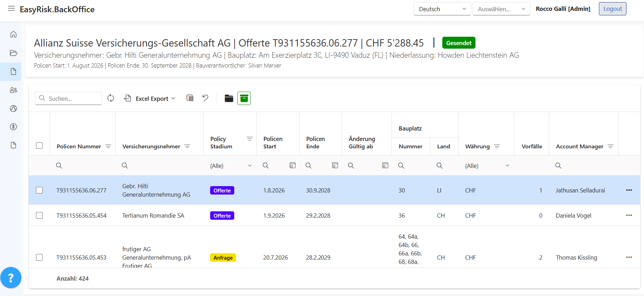Click the Anfrage status badge
The image size is (644, 296).
tap(223, 258)
